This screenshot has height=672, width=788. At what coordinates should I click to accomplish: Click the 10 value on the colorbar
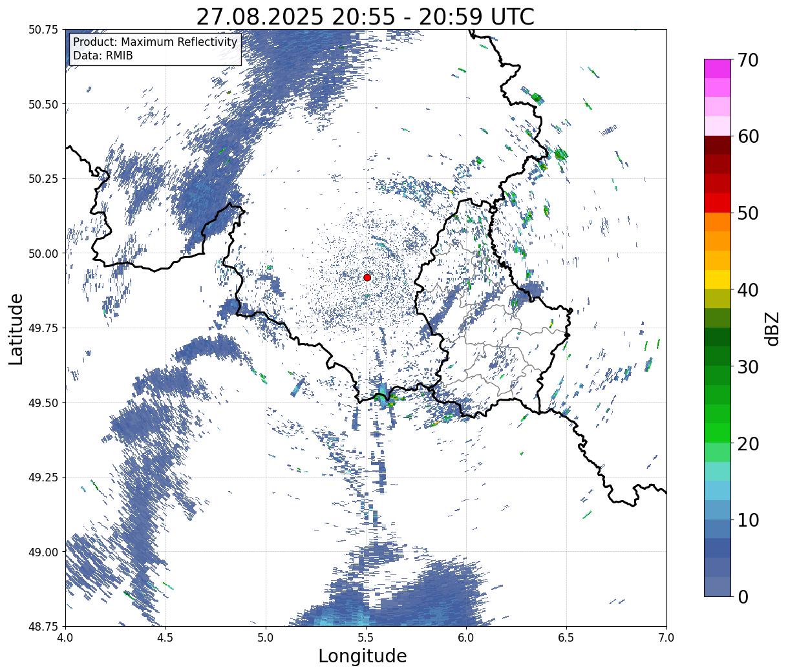pos(748,520)
